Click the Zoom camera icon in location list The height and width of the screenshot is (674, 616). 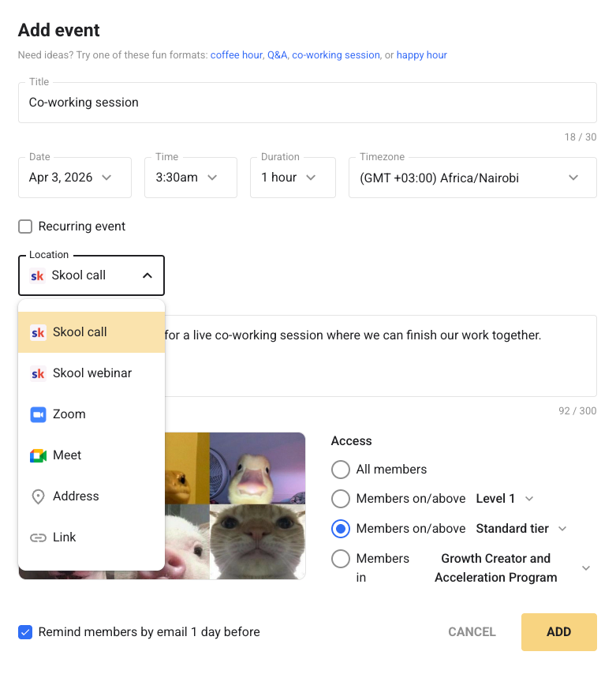pyautogui.click(x=38, y=414)
